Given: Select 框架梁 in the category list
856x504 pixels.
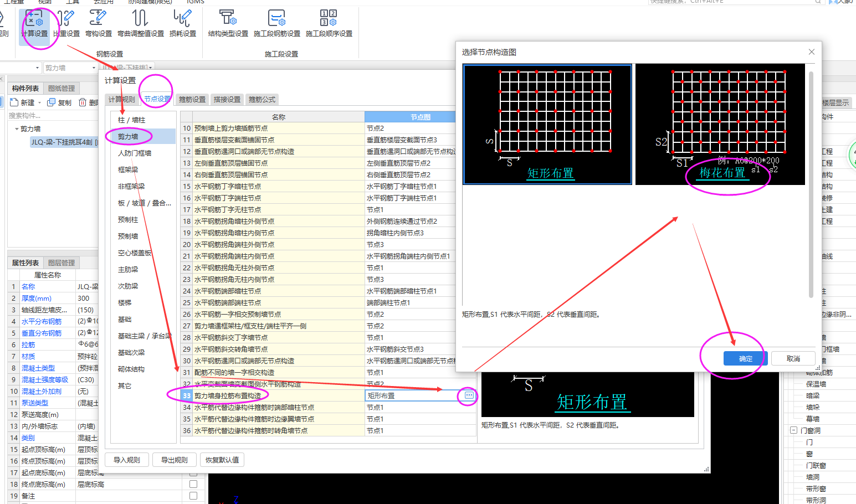Looking at the screenshot, I should click(x=143, y=169).
